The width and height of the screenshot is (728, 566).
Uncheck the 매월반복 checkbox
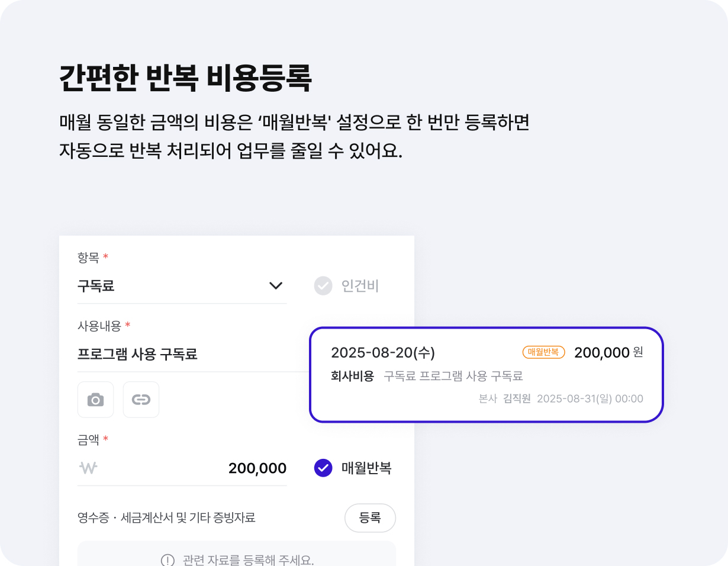[323, 468]
